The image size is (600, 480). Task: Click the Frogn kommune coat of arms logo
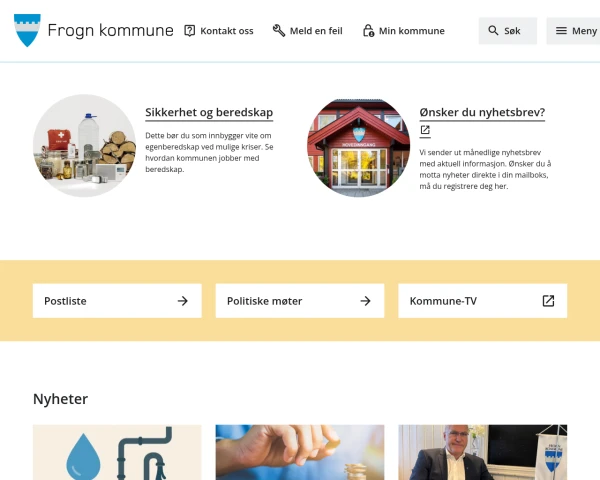click(27, 30)
